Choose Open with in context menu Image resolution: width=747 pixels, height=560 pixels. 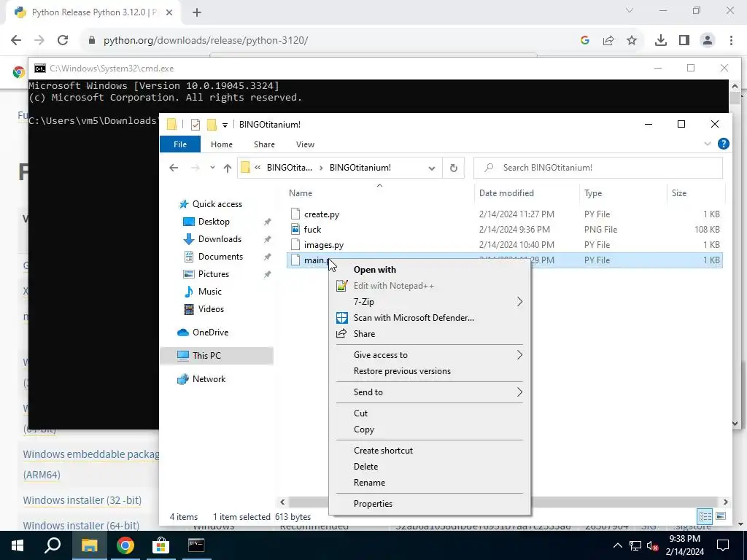click(374, 270)
